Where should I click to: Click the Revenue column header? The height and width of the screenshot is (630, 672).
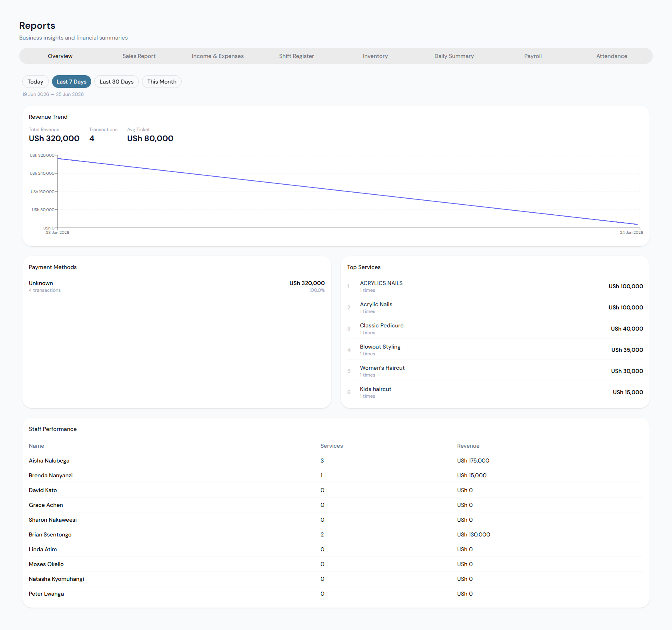(x=468, y=446)
